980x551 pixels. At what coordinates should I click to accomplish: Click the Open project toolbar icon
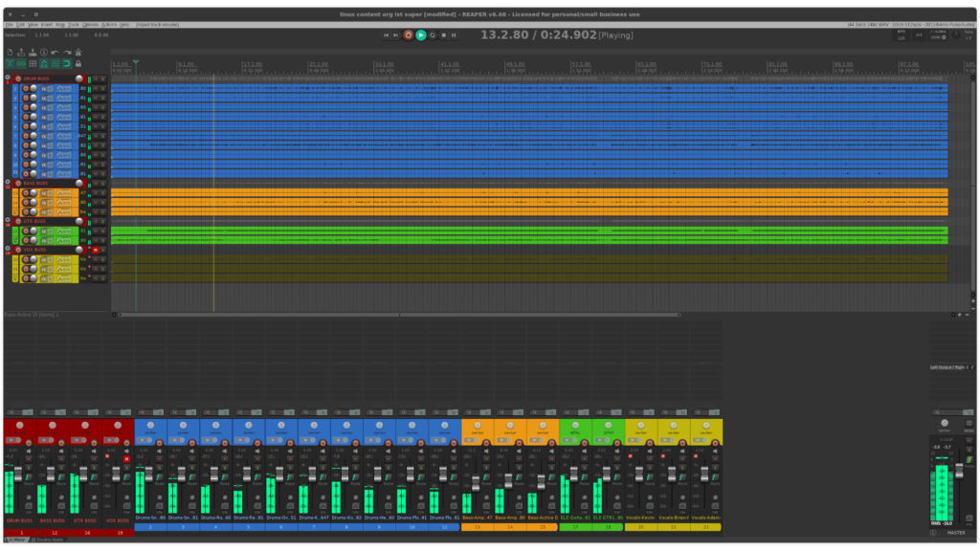(x=21, y=53)
